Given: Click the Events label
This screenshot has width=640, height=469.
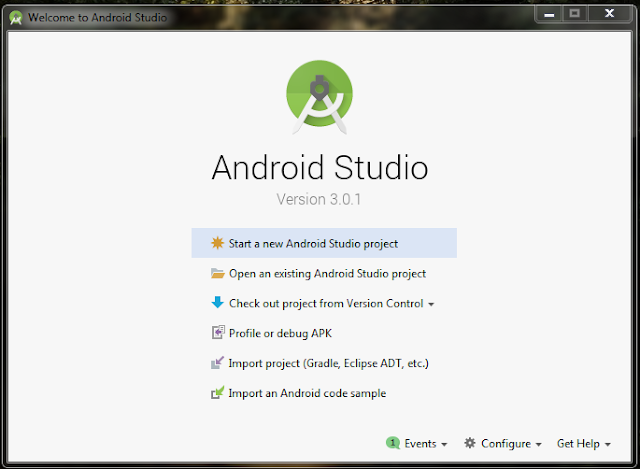Looking at the screenshot, I should click(x=420, y=443).
